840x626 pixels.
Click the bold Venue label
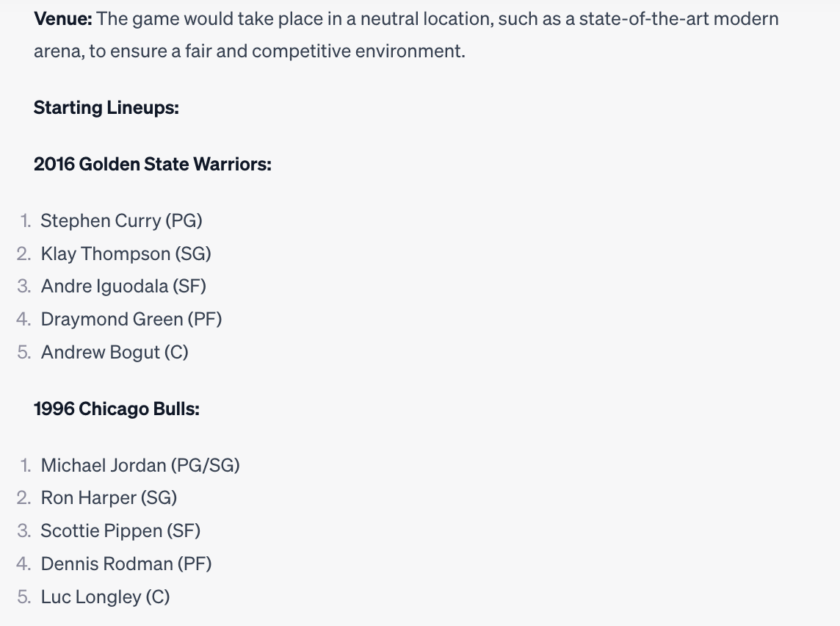(x=62, y=19)
